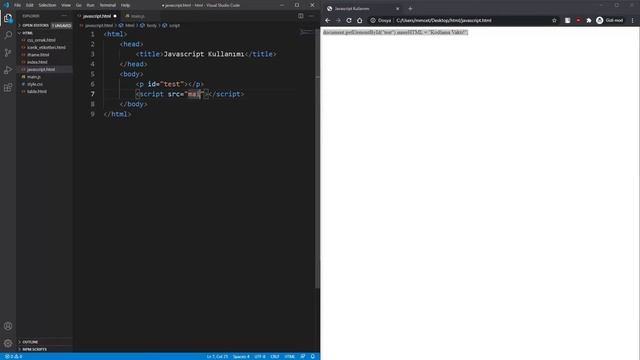This screenshot has width=640, height=360.
Task: Click the editor vertical scrollbar
Action: click(x=318, y=159)
